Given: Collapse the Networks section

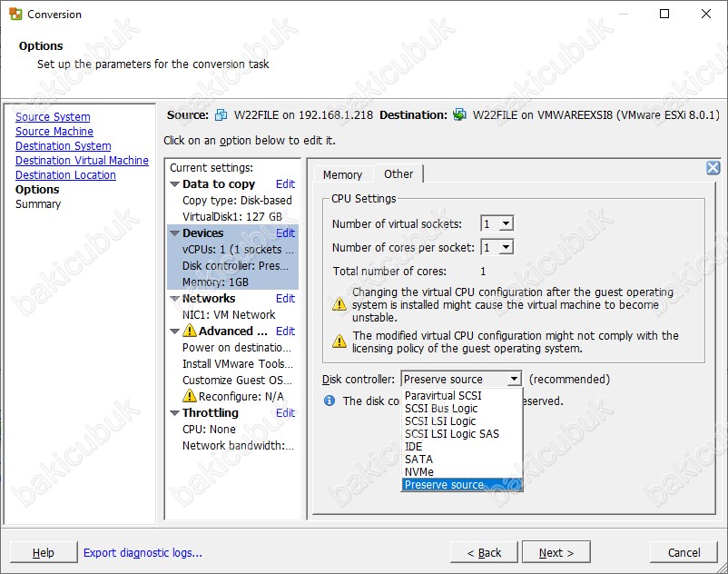Looking at the screenshot, I should [174, 299].
